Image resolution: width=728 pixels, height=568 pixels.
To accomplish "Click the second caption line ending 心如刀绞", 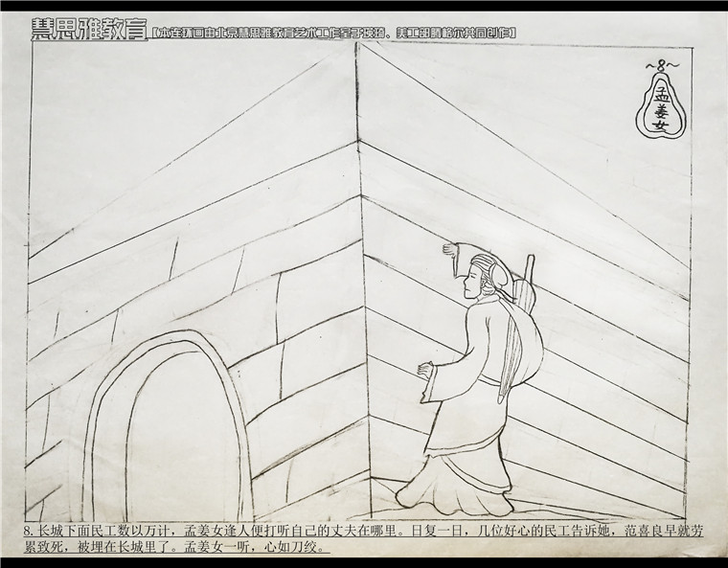I will click(x=172, y=548).
